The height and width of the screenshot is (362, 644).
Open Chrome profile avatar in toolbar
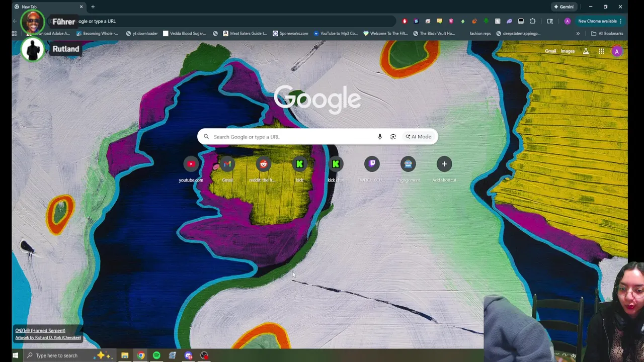pyautogui.click(x=568, y=21)
